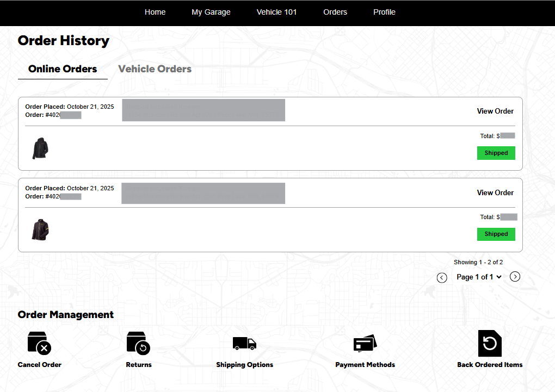Open the Vehicle 101 menu item
The image size is (555, 392).
pos(276,12)
